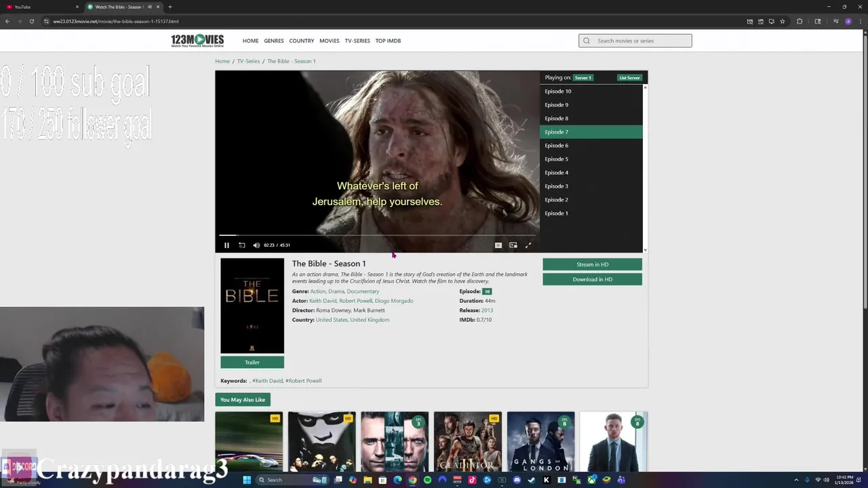Click the browser back arrow
Image resolution: width=868 pixels, height=488 pixels.
click(x=7, y=21)
